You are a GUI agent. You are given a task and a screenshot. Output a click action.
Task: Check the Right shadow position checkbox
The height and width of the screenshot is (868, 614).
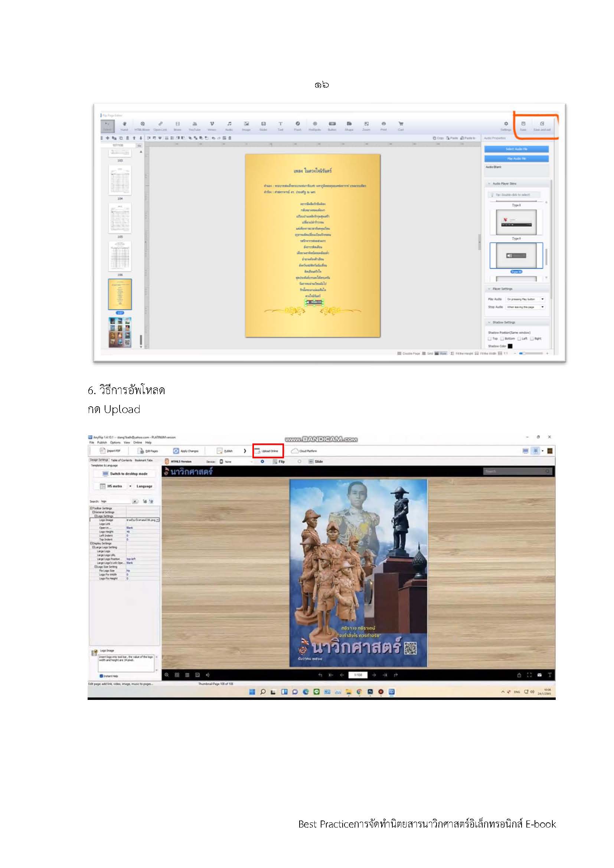[532, 339]
